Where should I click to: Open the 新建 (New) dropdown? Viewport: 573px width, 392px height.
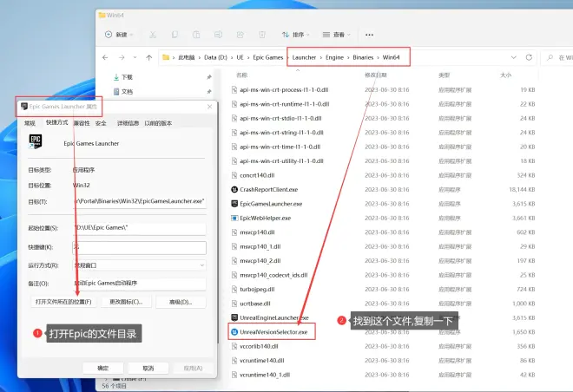[118, 36]
